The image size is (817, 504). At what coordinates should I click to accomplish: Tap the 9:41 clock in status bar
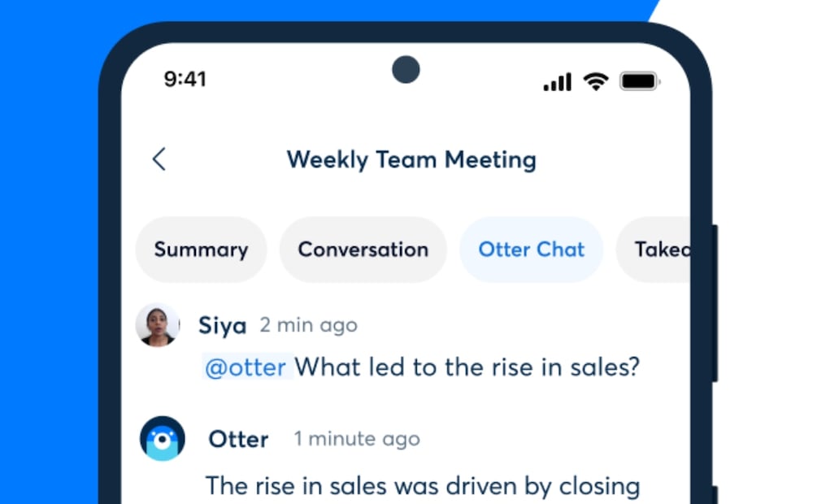185,79
